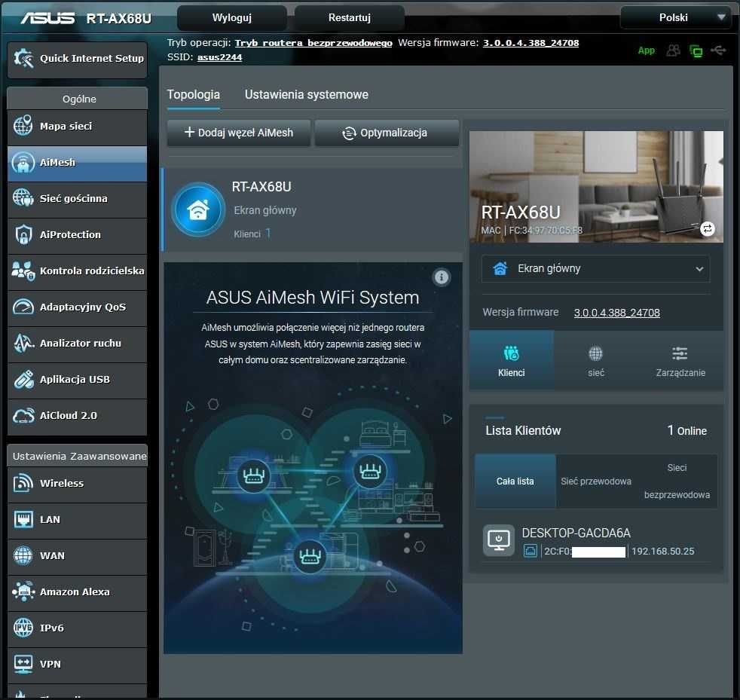Click the router room thumbnail image
The height and width of the screenshot is (700, 740).
click(596, 187)
